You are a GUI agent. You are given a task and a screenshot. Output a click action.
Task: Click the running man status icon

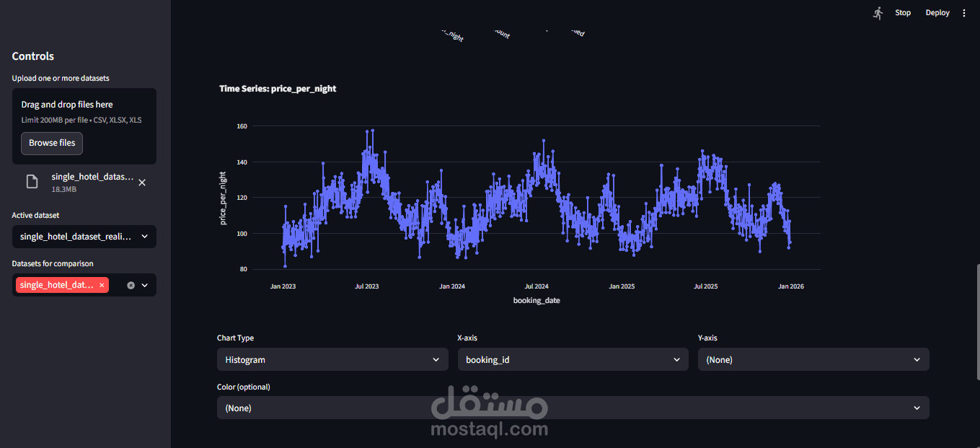tap(878, 13)
